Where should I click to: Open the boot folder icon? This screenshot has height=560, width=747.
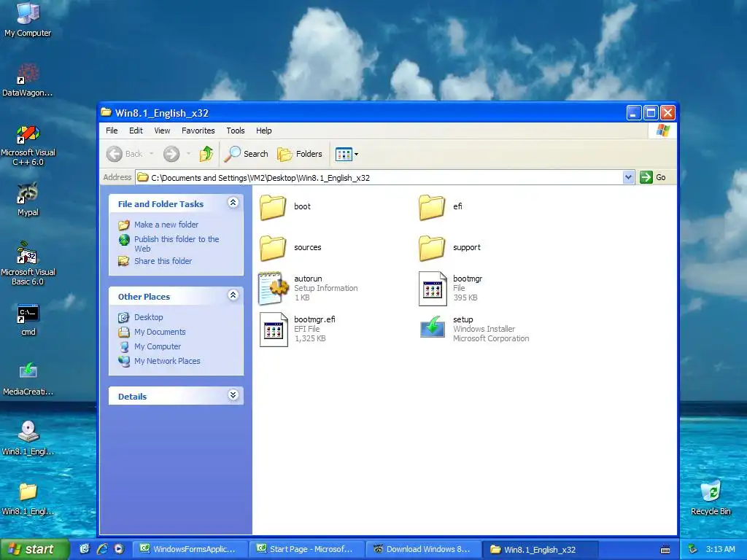[x=273, y=207]
